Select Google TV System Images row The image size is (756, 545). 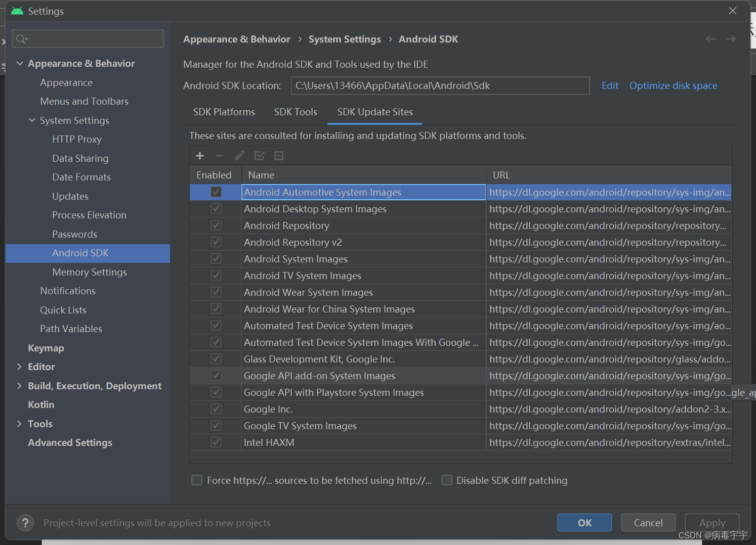460,426
